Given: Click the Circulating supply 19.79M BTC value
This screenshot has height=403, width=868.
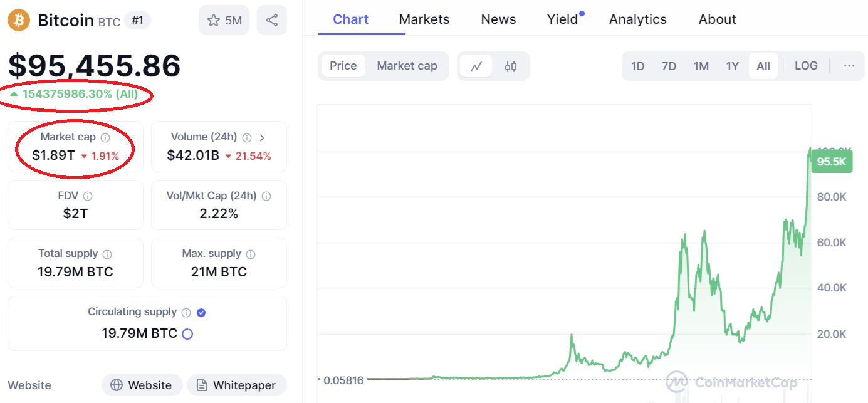Looking at the screenshot, I should [x=139, y=333].
